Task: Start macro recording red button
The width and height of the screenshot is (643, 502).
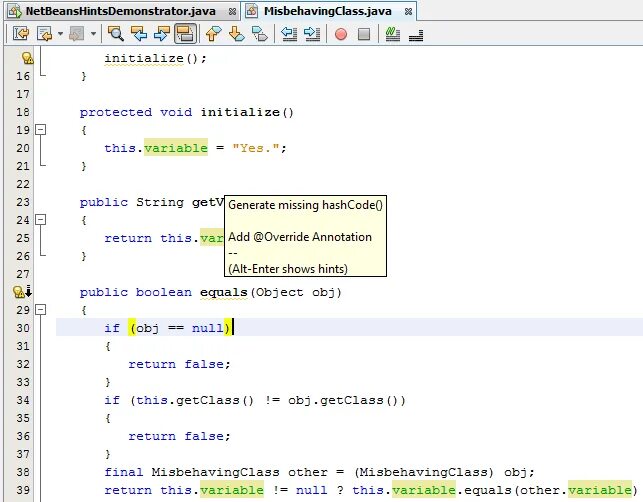Action: (x=341, y=34)
